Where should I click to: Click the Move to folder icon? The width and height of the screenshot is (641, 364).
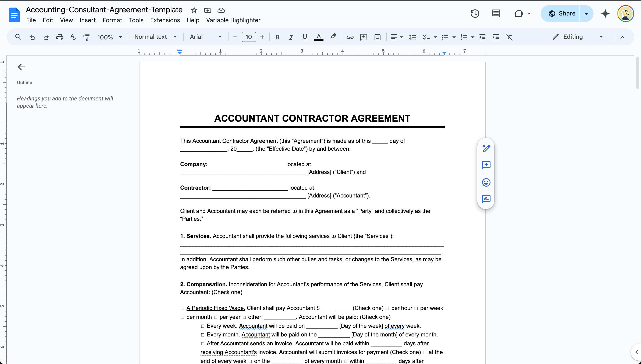pyautogui.click(x=208, y=10)
